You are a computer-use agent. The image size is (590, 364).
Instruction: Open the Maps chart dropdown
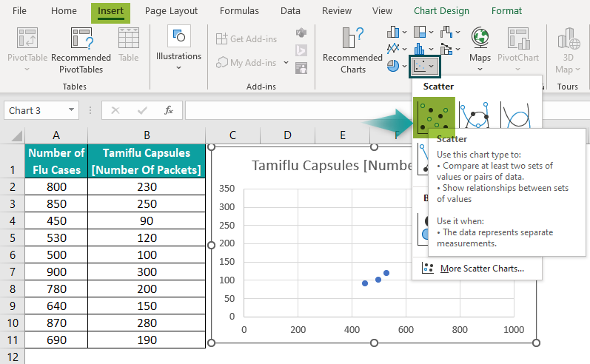click(x=480, y=70)
